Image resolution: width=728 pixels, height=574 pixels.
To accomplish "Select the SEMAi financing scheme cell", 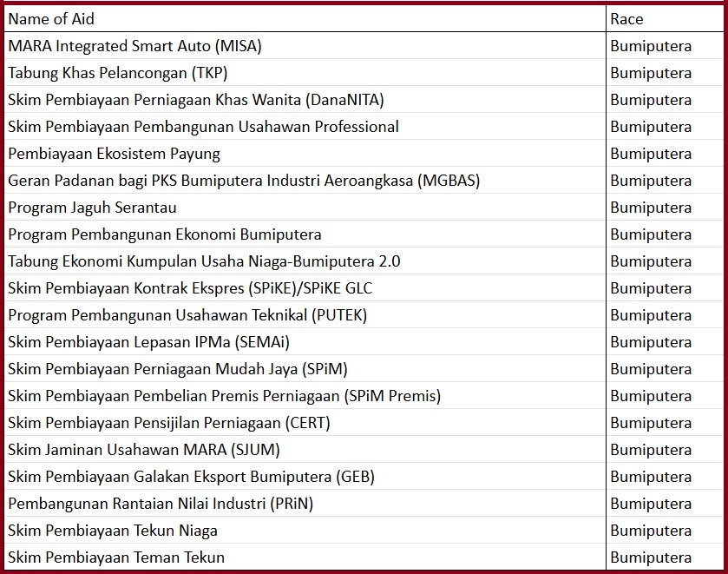I will point(161,342).
